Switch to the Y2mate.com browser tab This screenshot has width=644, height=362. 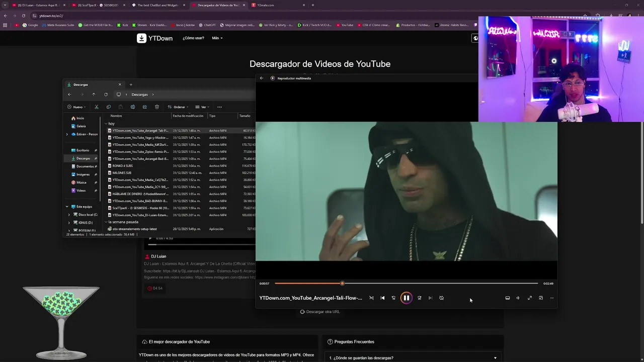pyautogui.click(x=278, y=5)
